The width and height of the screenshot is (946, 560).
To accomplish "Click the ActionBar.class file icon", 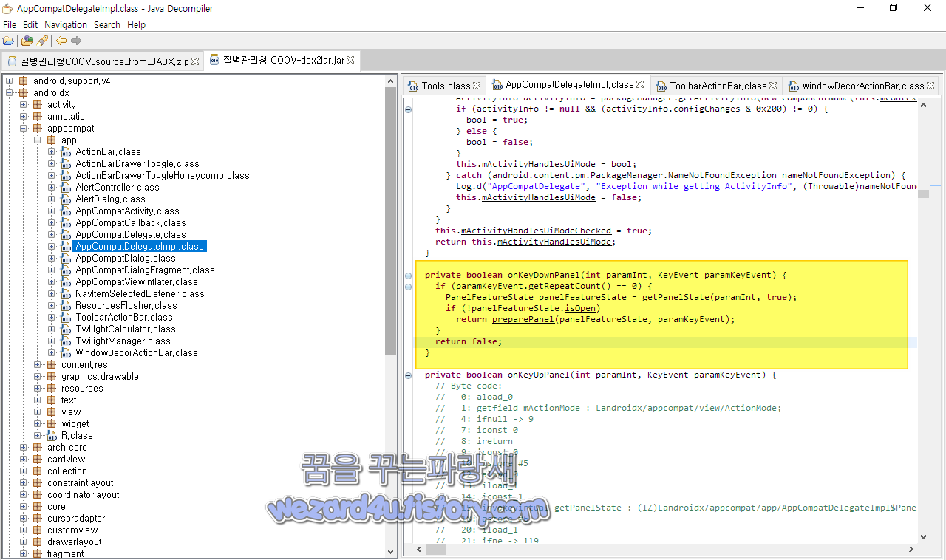I will coord(67,151).
